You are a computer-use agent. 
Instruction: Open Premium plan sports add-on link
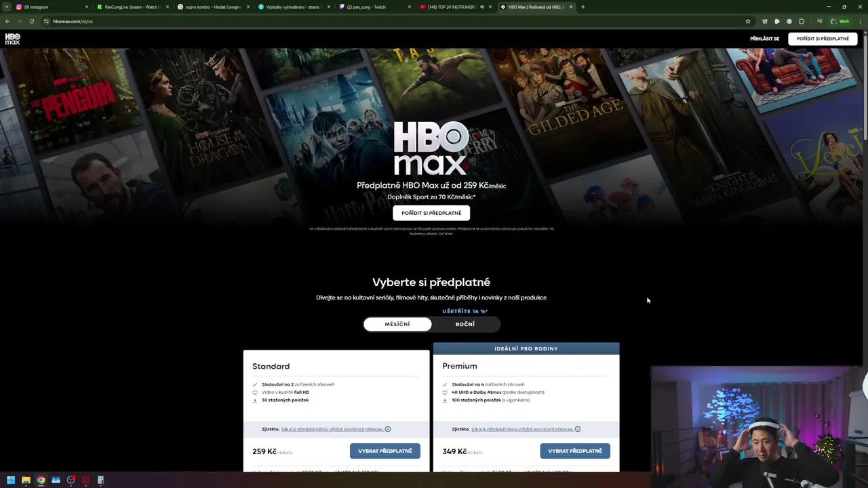click(x=521, y=429)
